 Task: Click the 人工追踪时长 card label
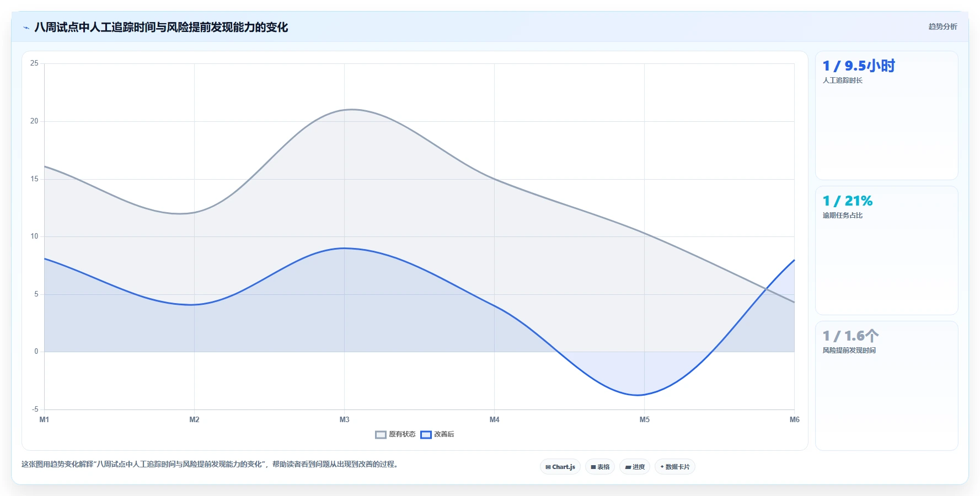click(843, 80)
